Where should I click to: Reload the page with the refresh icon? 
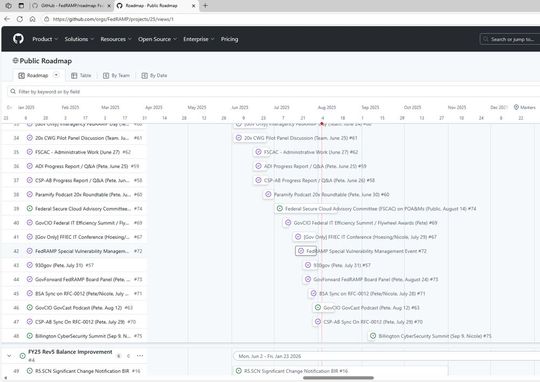[x=20, y=19]
